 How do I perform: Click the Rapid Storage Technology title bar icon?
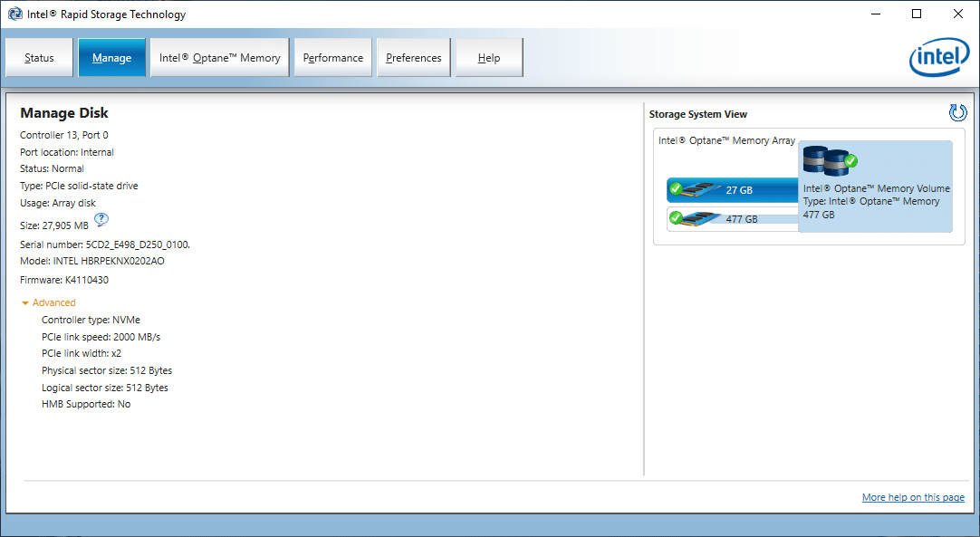pos(15,14)
